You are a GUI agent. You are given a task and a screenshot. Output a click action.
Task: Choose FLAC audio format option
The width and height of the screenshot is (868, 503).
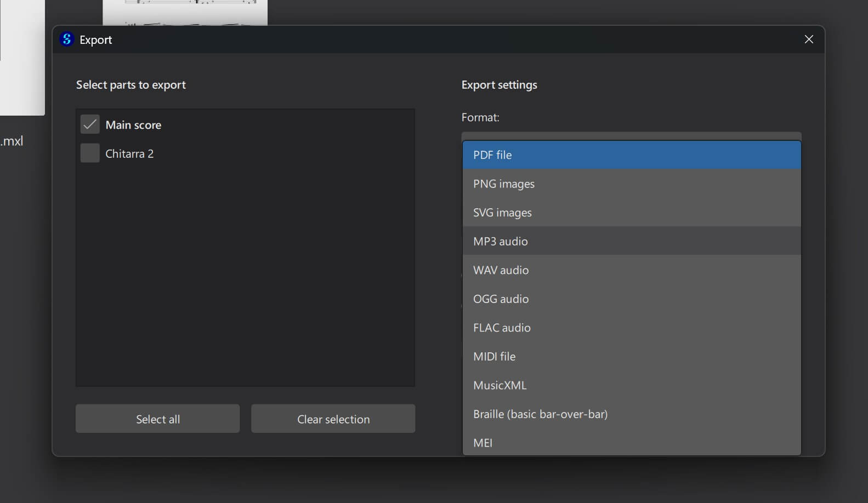[x=631, y=328]
